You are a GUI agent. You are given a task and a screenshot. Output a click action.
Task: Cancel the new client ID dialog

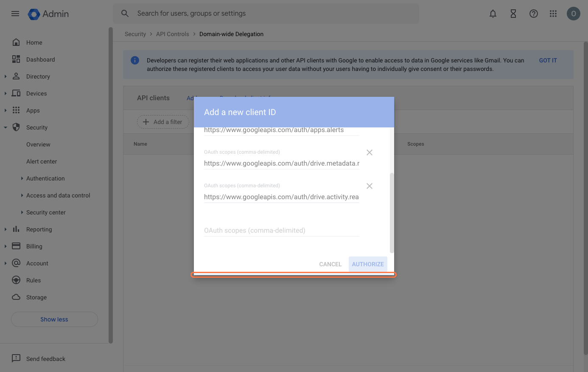(x=330, y=264)
